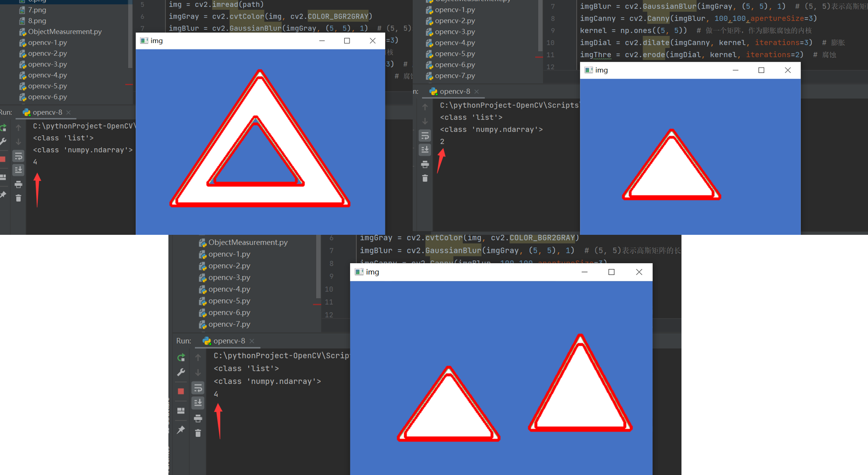Screen dimensions: 868x475
Task: Open run configuration settings via wrench icon
Action: coord(181,372)
